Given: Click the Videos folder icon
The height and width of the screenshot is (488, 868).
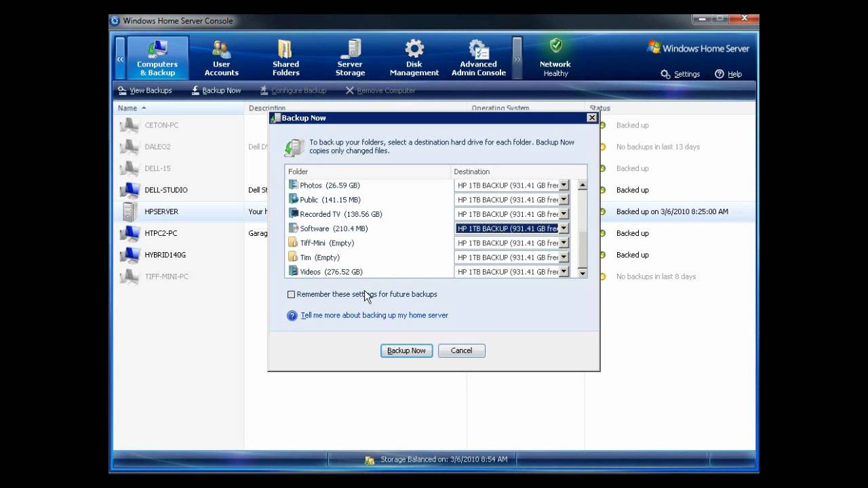Looking at the screenshot, I should (293, 271).
